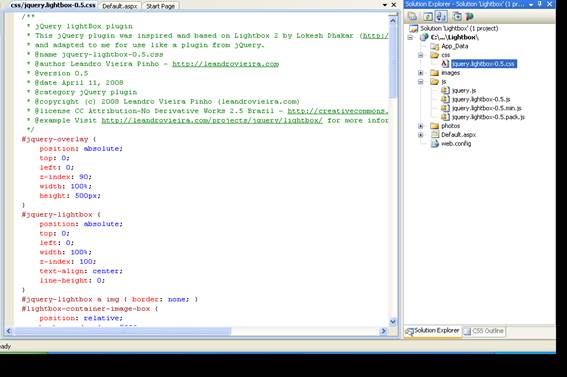Expand the Default.aspx node
The image size is (567, 377).
(421, 134)
